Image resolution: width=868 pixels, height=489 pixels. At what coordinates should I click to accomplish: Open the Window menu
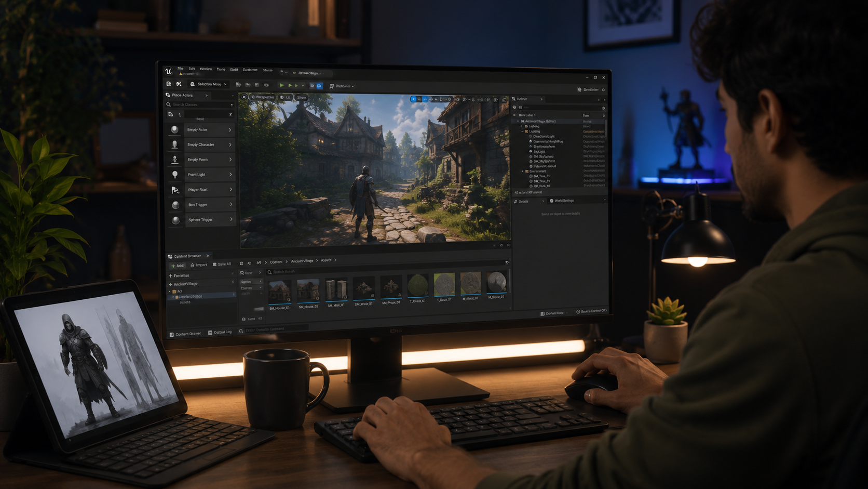(206, 69)
